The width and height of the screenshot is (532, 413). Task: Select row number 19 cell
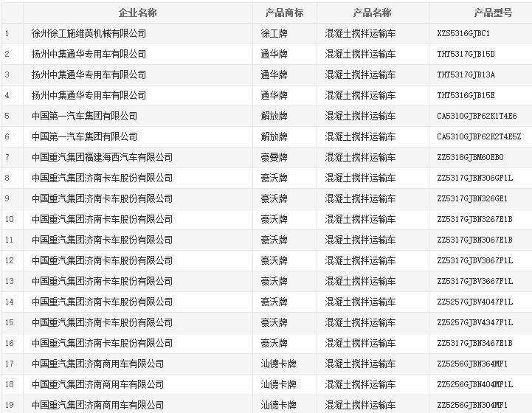click(x=9, y=405)
